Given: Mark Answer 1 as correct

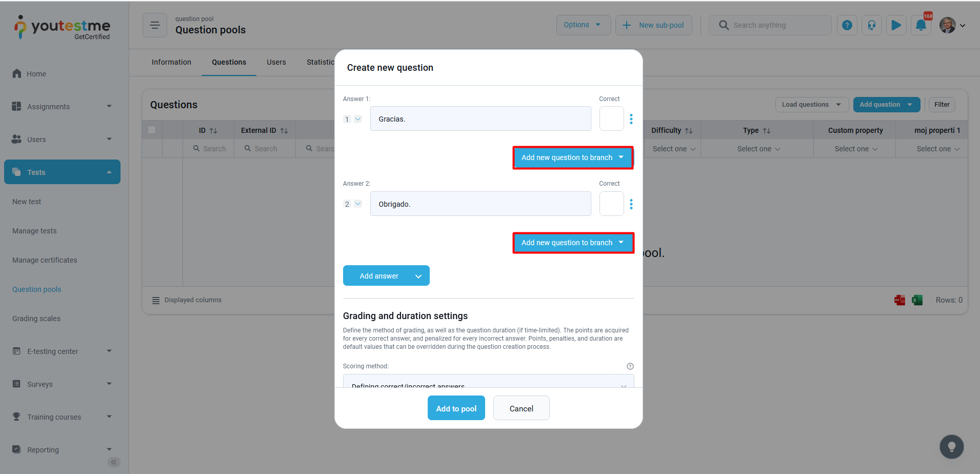Looking at the screenshot, I should point(611,119).
